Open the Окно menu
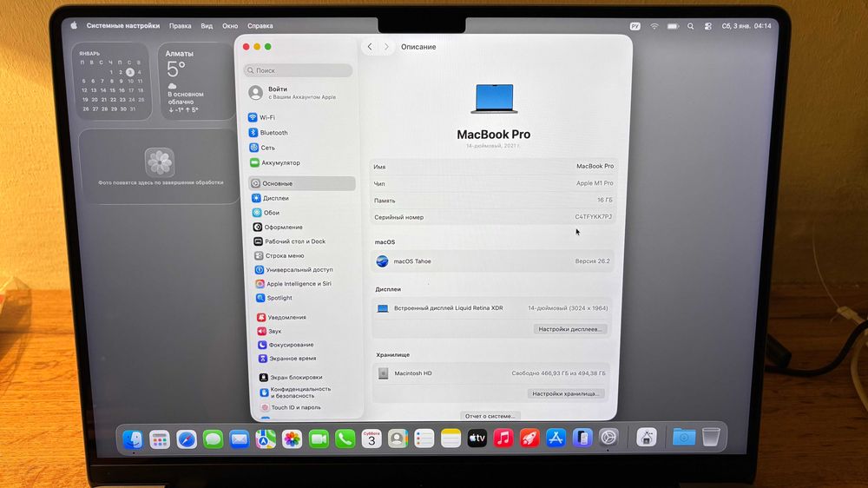The image size is (868, 488). click(230, 26)
